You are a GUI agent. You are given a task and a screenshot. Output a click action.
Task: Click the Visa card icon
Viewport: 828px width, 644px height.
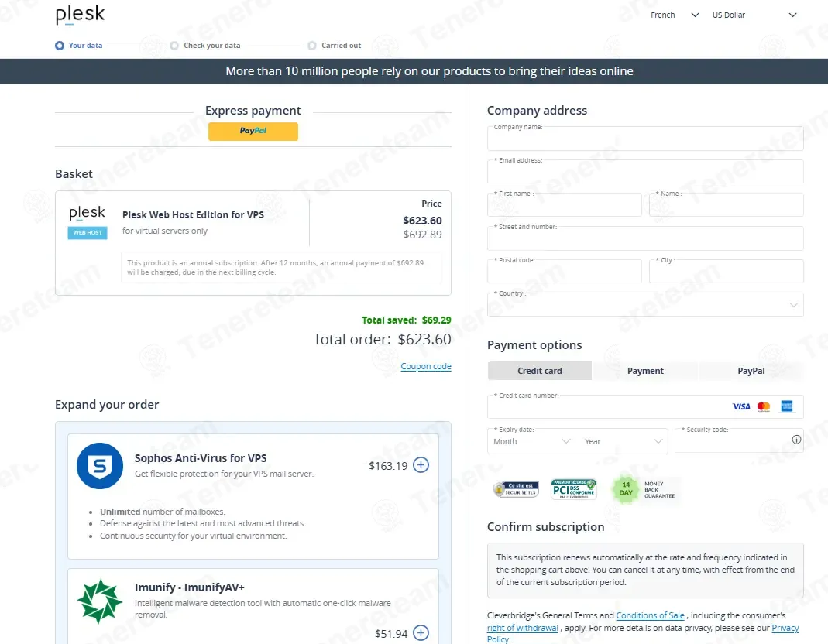click(x=741, y=406)
